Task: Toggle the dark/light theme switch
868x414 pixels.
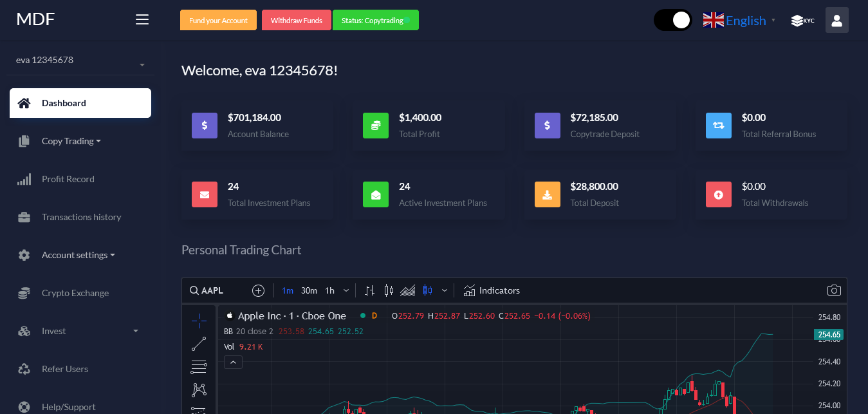Action: (x=672, y=21)
